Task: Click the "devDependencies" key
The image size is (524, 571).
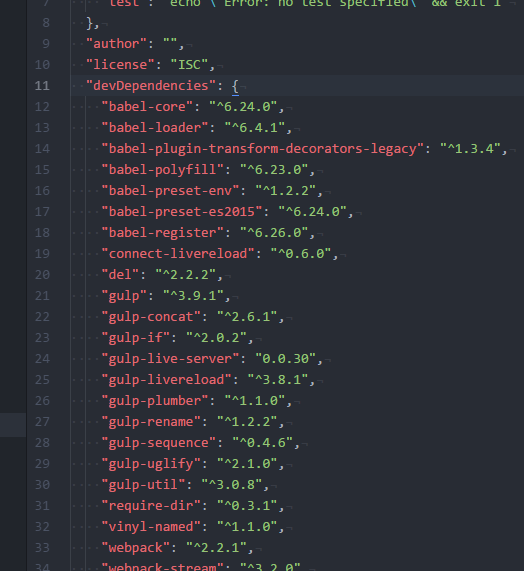Action: [x=151, y=86]
